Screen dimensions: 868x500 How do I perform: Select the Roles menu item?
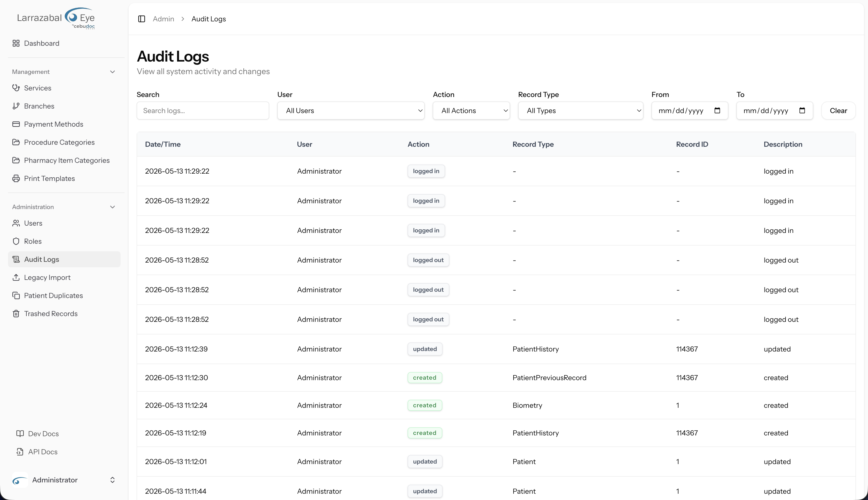[64, 241]
